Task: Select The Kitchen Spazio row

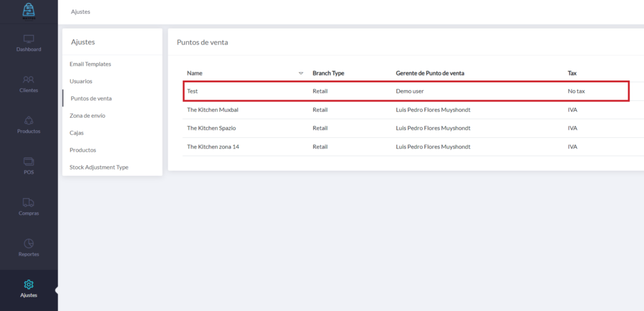Action: (x=211, y=128)
